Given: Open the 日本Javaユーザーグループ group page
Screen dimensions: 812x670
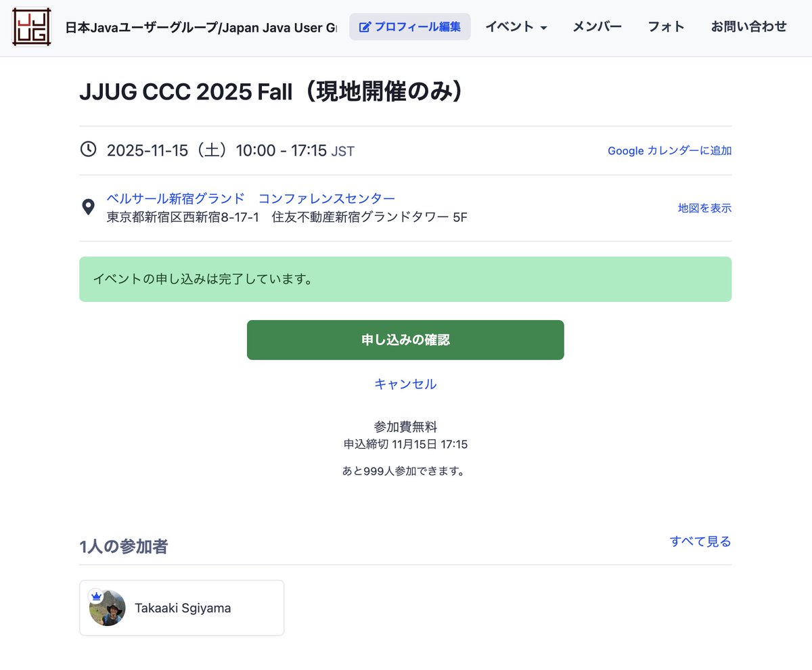Looking at the screenshot, I should click(x=196, y=27).
